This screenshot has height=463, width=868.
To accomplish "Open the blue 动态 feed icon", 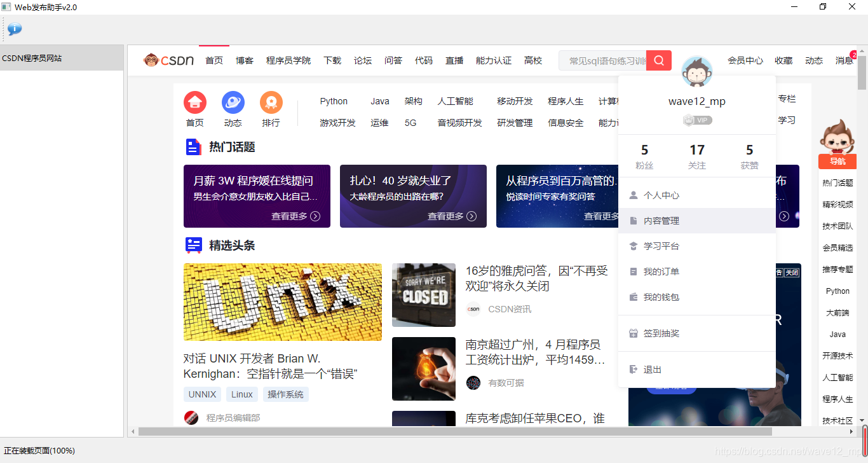I will 233,102.
